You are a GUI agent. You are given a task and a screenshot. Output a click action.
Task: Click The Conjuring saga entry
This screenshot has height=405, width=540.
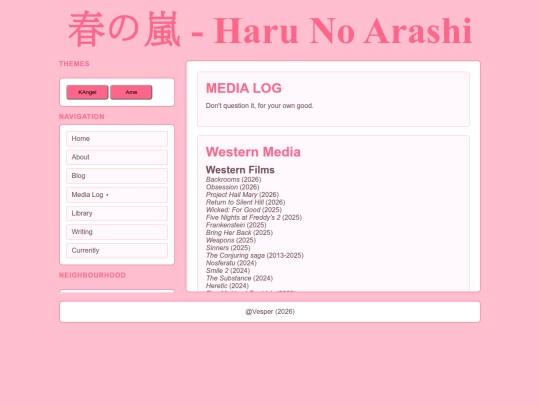click(x=255, y=255)
